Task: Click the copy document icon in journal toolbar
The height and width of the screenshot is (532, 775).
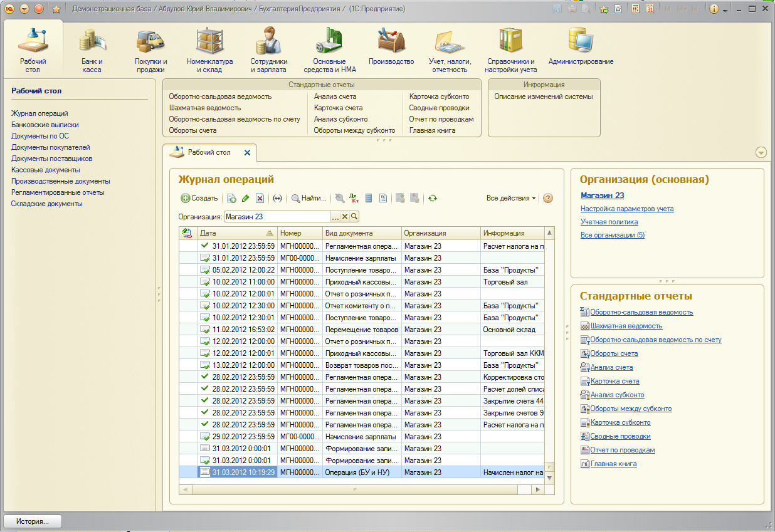Action: (x=231, y=198)
